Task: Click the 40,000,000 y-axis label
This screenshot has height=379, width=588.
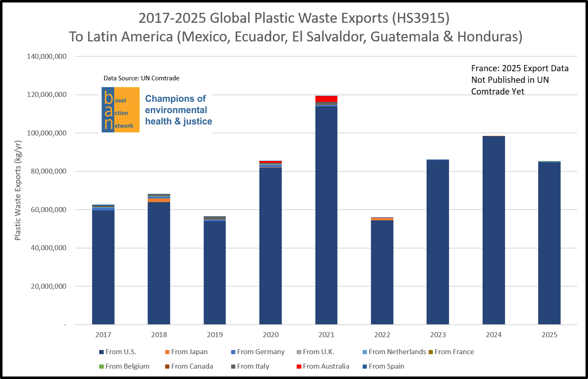Action: tap(49, 248)
